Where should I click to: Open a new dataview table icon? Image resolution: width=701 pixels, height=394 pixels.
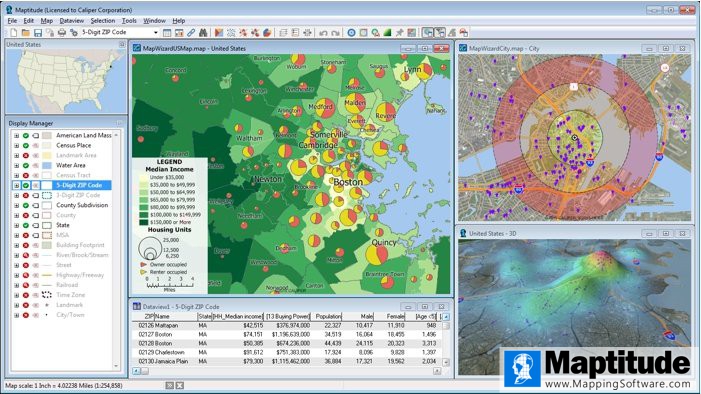click(x=167, y=33)
